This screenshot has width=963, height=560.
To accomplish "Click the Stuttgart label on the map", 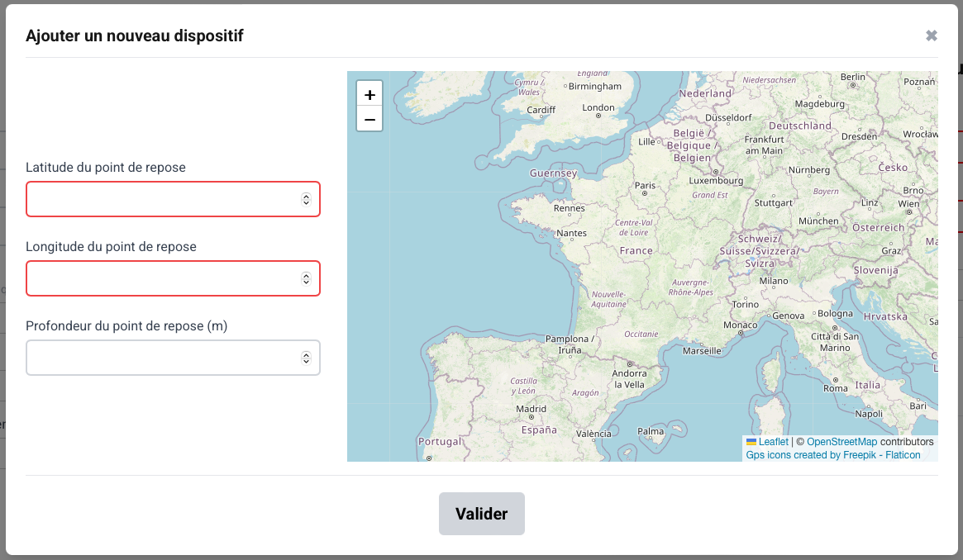I will coord(773,203).
